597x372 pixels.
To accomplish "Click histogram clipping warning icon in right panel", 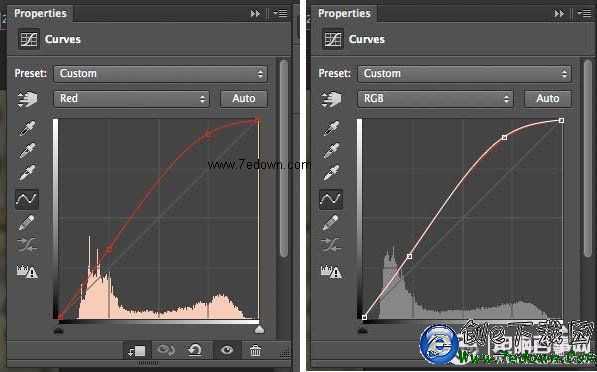I will tap(331, 271).
